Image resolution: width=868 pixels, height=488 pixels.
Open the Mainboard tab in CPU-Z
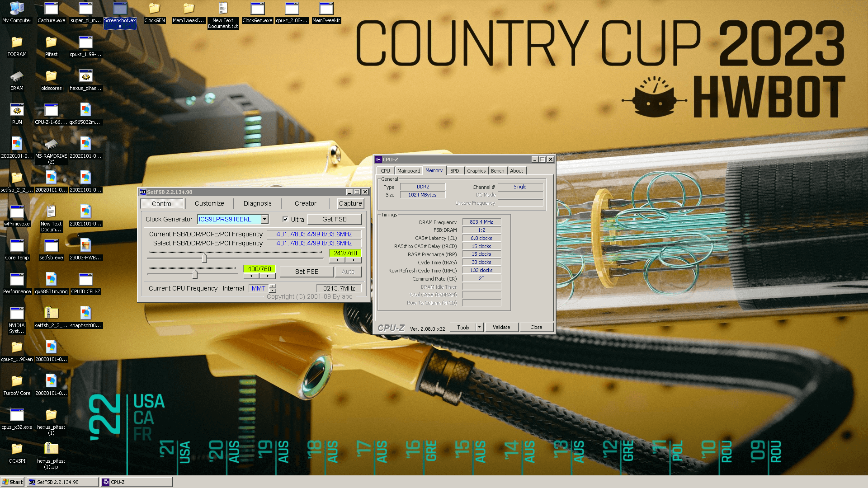click(x=409, y=171)
